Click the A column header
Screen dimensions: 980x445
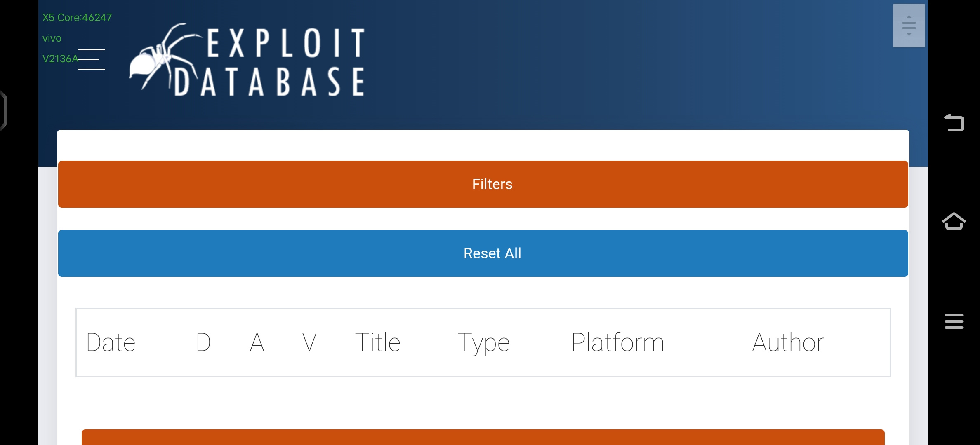click(257, 342)
